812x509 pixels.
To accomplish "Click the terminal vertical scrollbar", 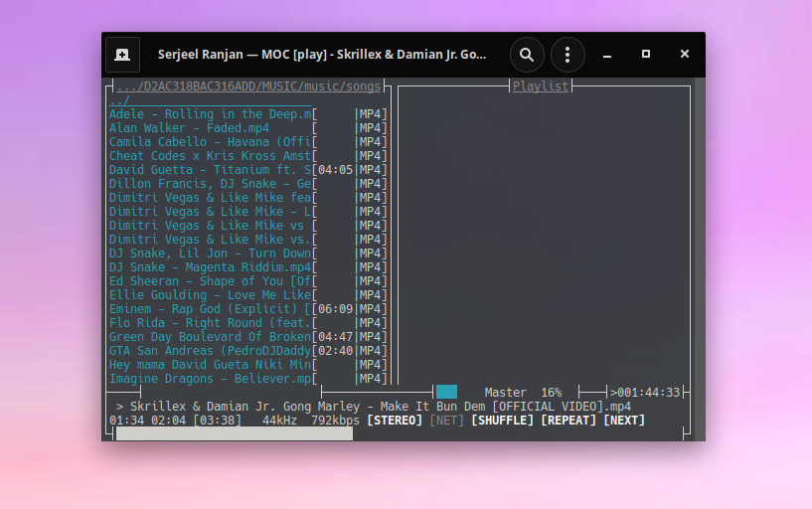I will pos(700,258).
